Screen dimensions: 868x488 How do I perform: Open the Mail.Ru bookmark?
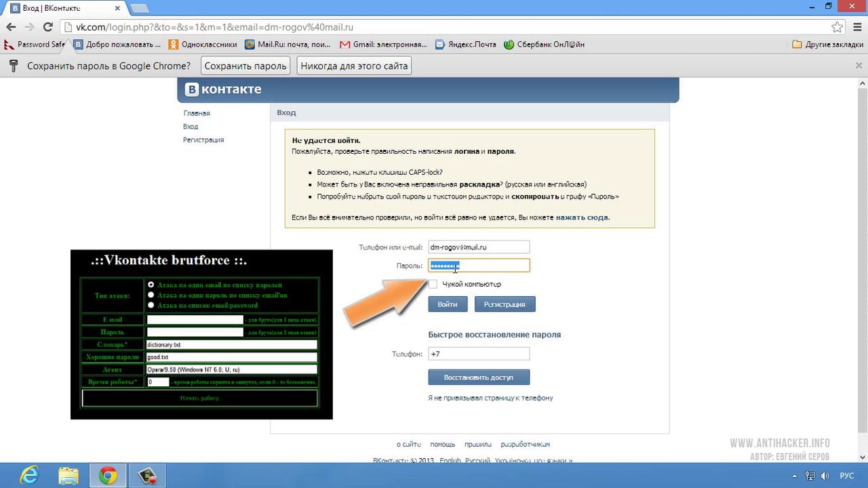(x=288, y=45)
